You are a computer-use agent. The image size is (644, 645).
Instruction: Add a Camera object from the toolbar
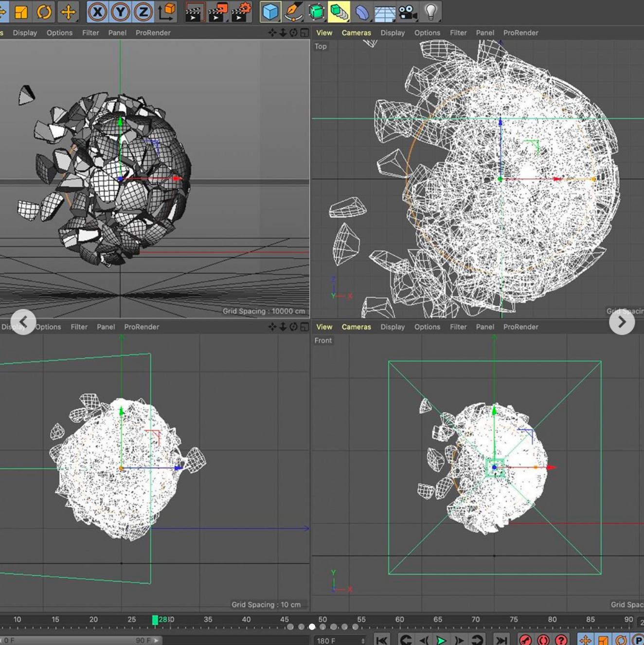pos(408,12)
